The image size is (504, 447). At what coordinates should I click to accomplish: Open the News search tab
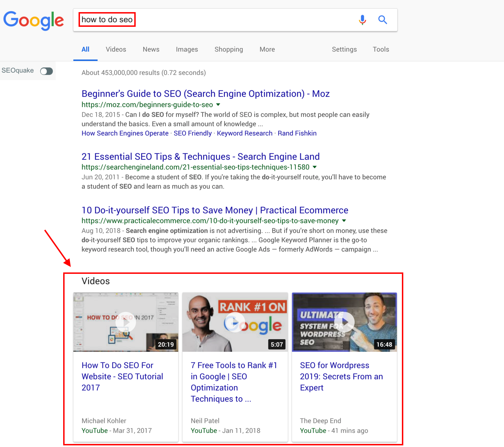tap(151, 49)
